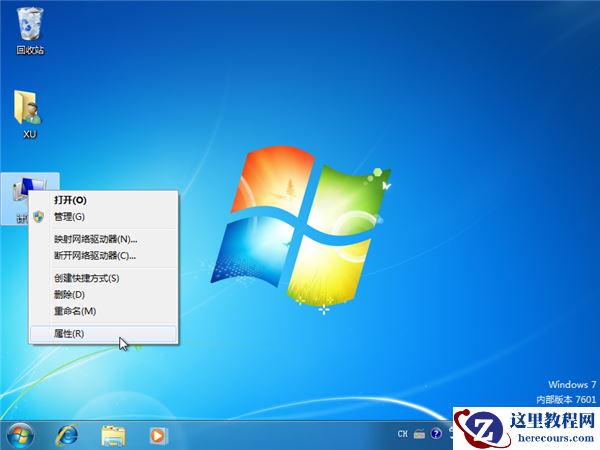Select 断开网络驱动器(C)... menu entry
The width and height of the screenshot is (600, 450).
click(x=103, y=256)
